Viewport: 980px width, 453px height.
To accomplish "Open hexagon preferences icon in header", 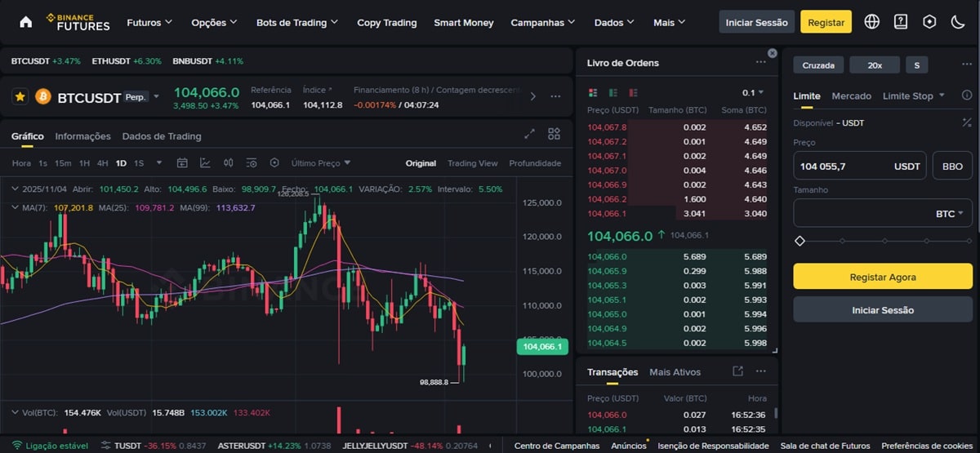I will pos(929,22).
